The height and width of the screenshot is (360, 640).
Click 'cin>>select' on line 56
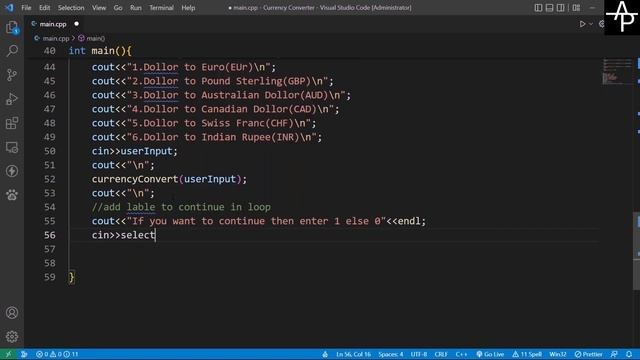(123, 235)
